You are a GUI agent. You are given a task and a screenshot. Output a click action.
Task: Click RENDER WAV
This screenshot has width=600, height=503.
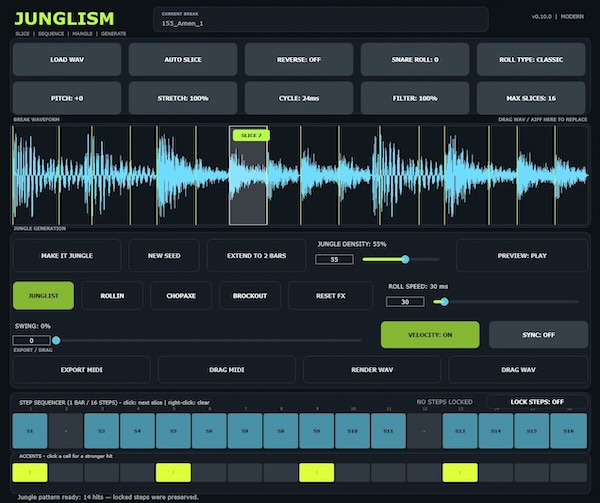coord(372,370)
